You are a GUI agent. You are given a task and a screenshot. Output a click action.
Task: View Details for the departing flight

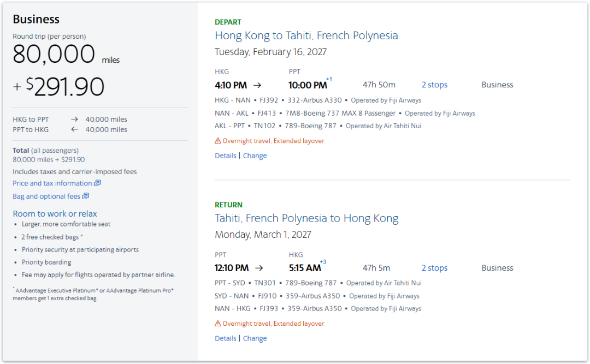(226, 156)
